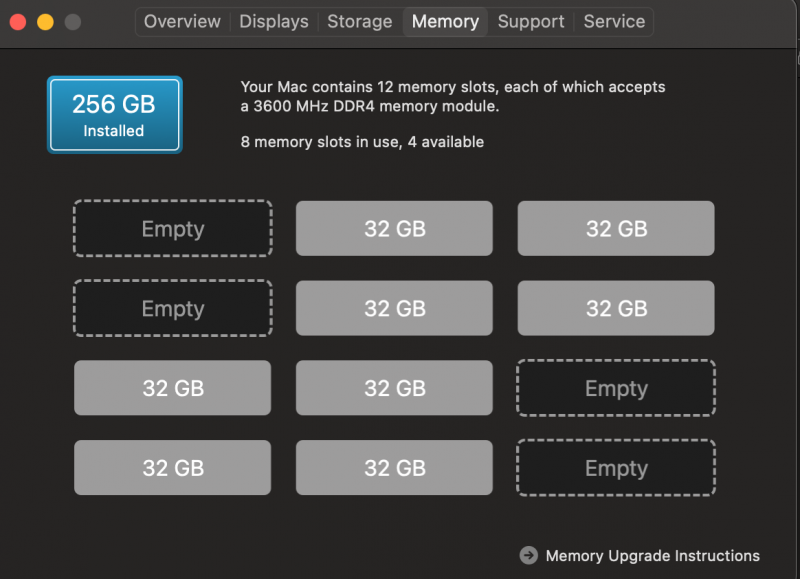Viewport: 800px width, 579px height.
Task: Open the Displays tab
Action: point(273,21)
